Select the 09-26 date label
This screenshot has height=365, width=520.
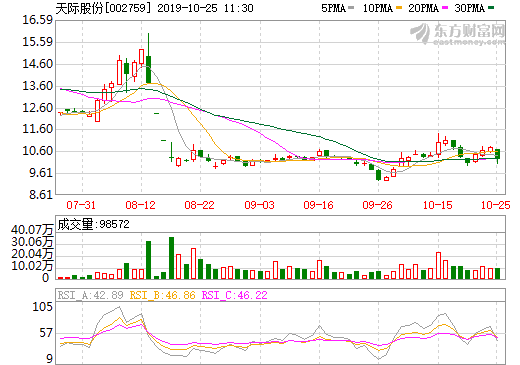(377, 205)
